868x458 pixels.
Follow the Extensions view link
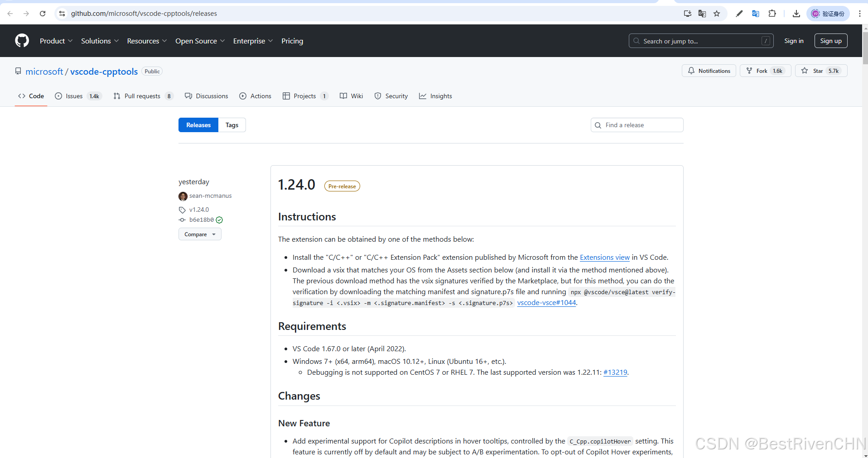[605, 257]
